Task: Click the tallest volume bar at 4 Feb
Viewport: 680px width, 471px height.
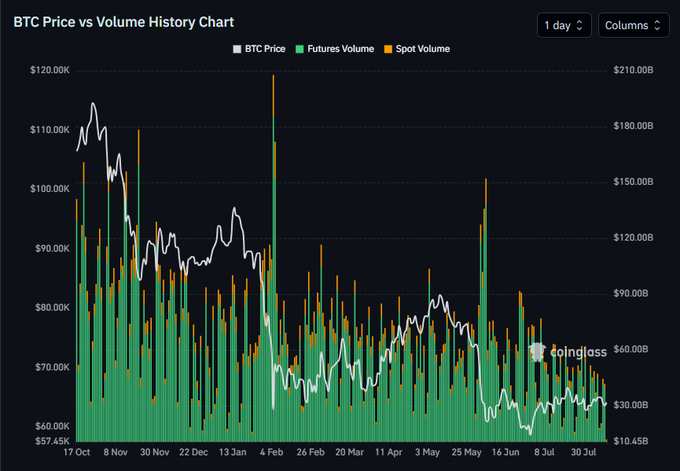Action: click(x=273, y=258)
